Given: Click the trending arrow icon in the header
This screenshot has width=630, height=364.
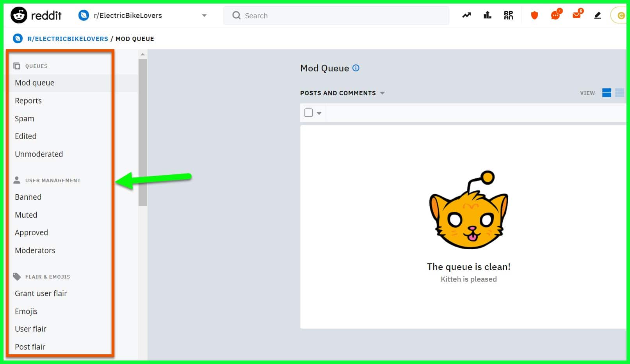Looking at the screenshot, I should coord(466,15).
